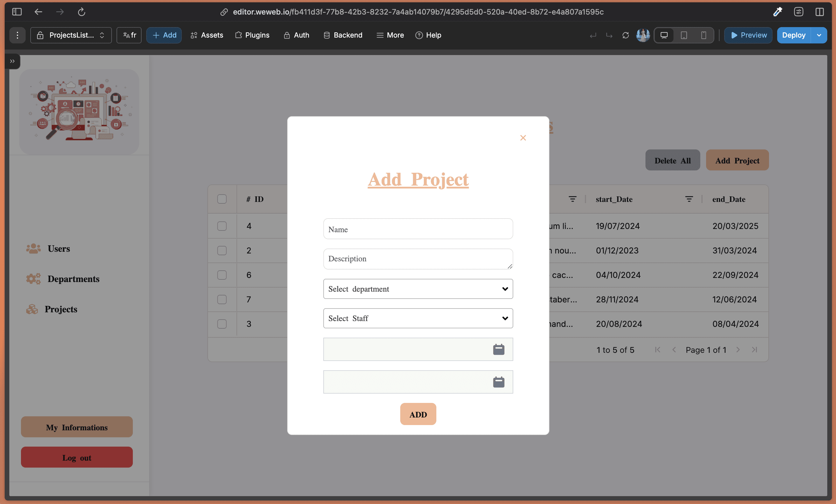Click the browser sidebar toggle icon
This screenshot has width=836, height=504.
coord(17,12)
